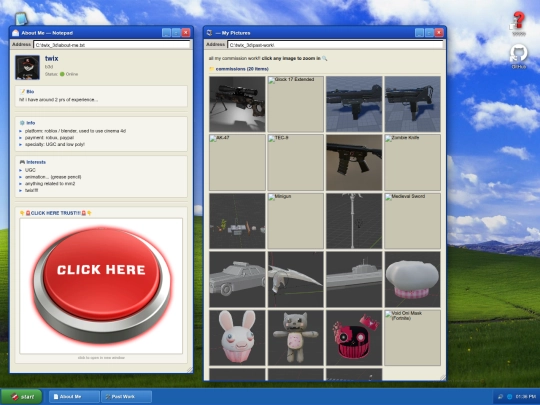The height and width of the screenshot is (405, 540).
Task: Open the scene thumbnail with scattered small objects
Action: click(x=237, y=221)
